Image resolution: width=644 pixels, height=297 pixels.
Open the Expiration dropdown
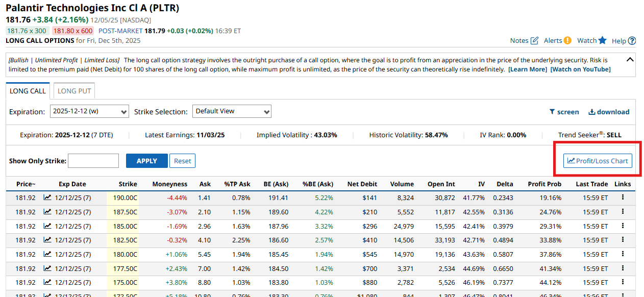[89, 111]
